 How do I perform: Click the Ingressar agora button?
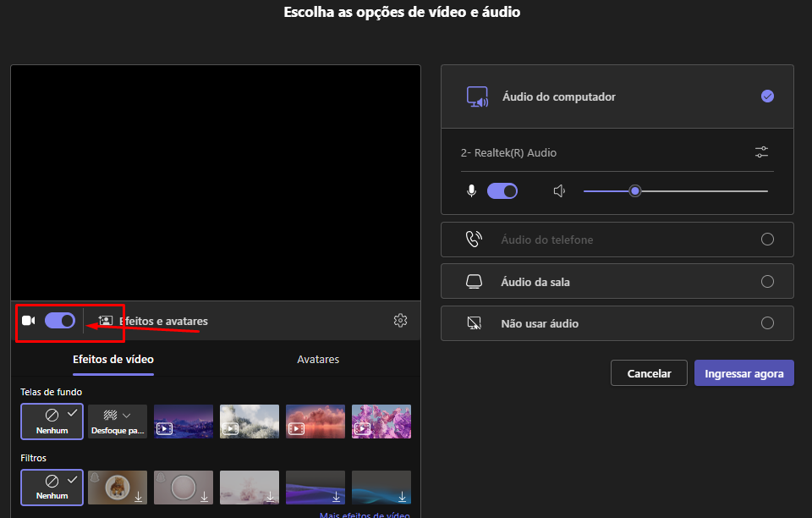[743, 373]
